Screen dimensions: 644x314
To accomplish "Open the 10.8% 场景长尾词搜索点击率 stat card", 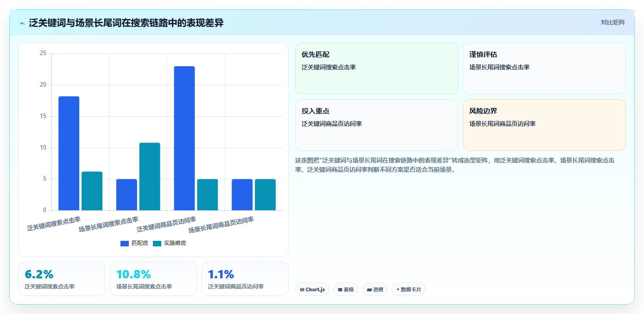I will point(153,279).
